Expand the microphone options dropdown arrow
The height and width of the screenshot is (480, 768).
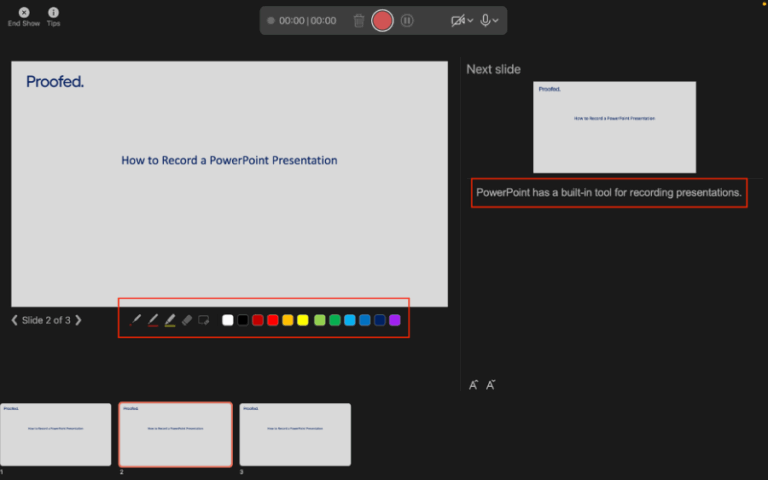(x=496, y=21)
